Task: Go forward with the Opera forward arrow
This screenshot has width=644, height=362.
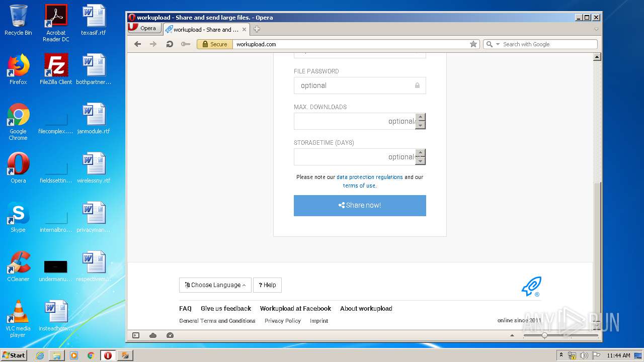Action: point(153,44)
